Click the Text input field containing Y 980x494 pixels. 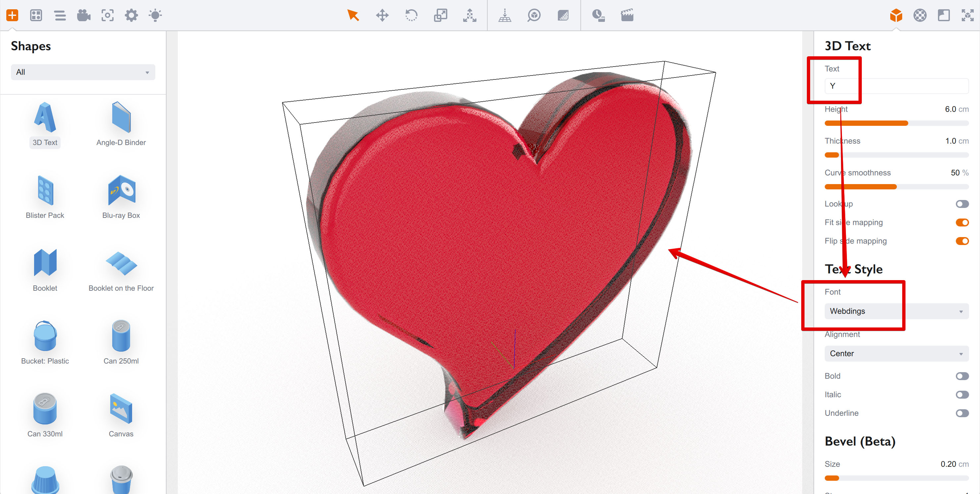pos(896,86)
